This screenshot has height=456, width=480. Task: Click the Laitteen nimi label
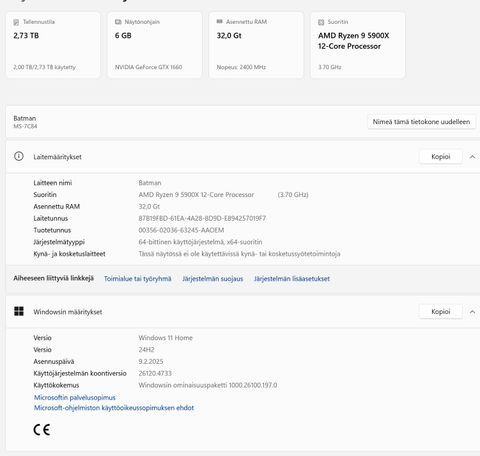point(53,183)
